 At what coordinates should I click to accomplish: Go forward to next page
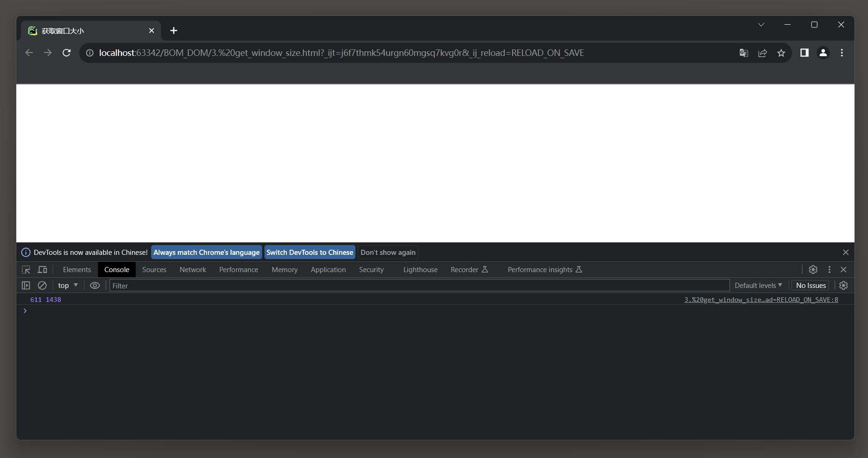[x=48, y=53]
